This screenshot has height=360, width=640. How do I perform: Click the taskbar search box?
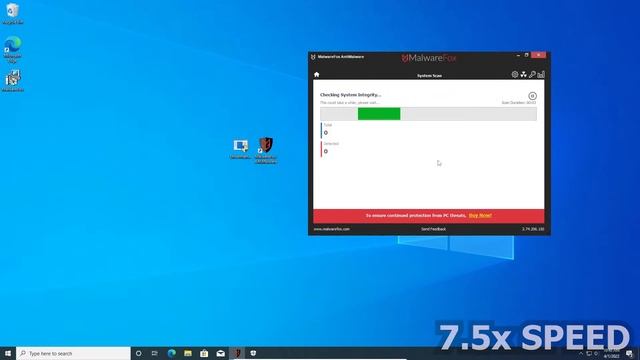pyautogui.click(x=73, y=353)
